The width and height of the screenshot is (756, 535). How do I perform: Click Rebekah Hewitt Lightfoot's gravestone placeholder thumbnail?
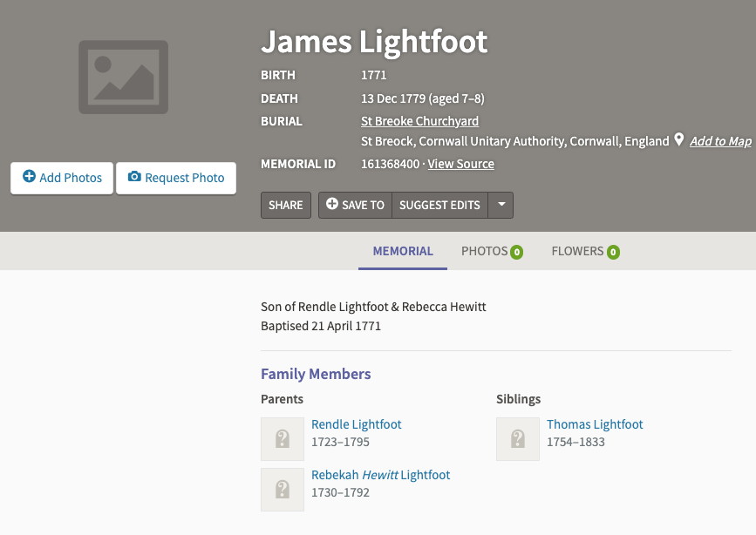pos(283,490)
